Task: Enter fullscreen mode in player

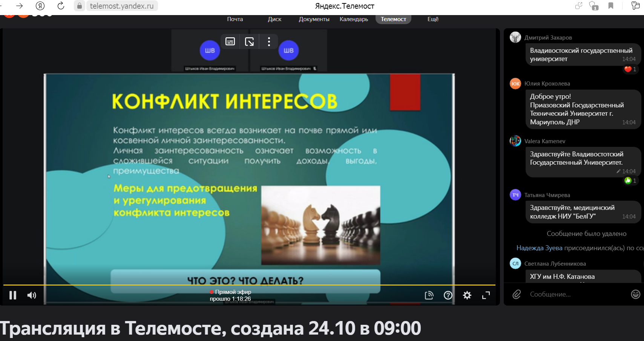Action: pos(486,295)
